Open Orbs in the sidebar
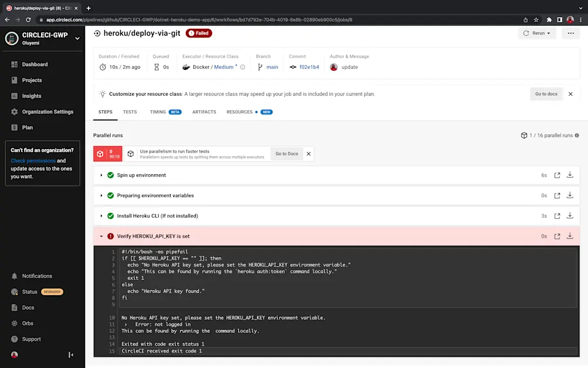 [22, 323]
